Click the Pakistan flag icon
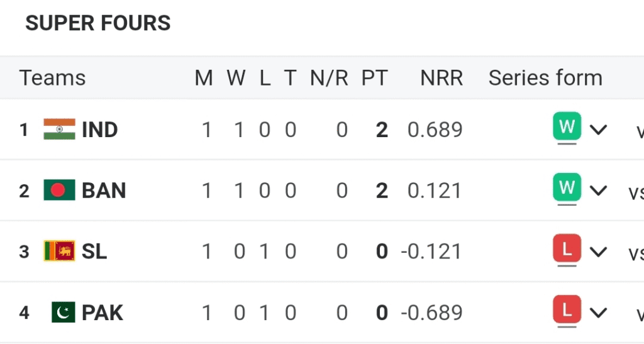 63,313
